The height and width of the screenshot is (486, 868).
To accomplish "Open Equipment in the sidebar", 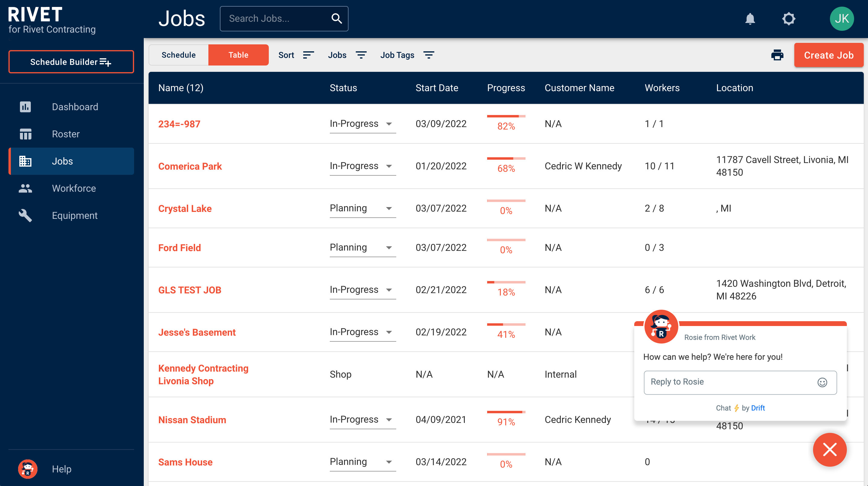I will (71, 216).
